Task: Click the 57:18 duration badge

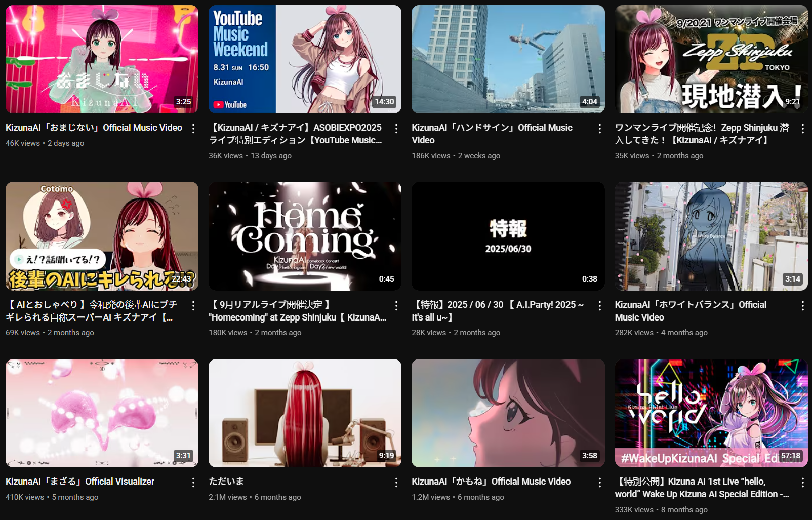Action: (x=791, y=456)
